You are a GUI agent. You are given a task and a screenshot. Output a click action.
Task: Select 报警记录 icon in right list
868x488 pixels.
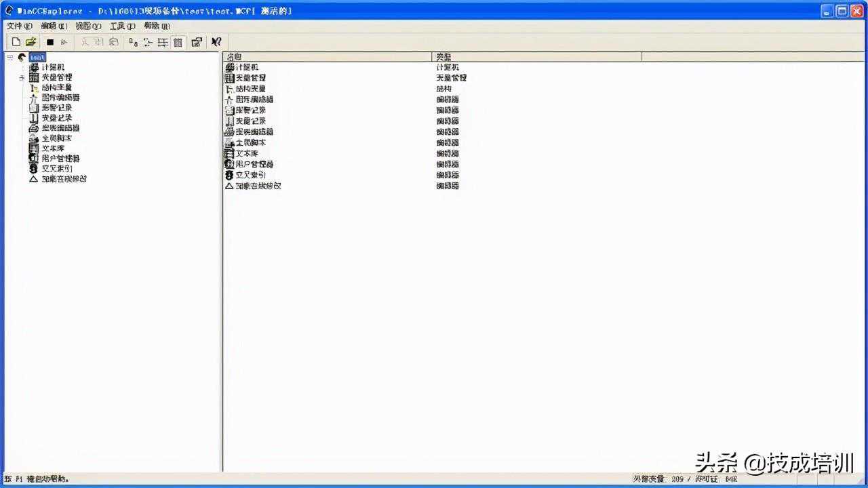229,110
